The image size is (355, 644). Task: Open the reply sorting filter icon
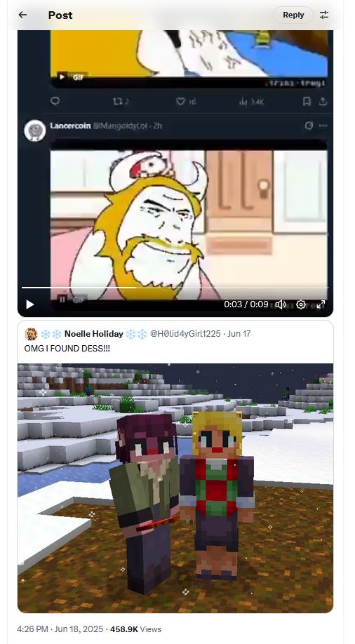[324, 15]
